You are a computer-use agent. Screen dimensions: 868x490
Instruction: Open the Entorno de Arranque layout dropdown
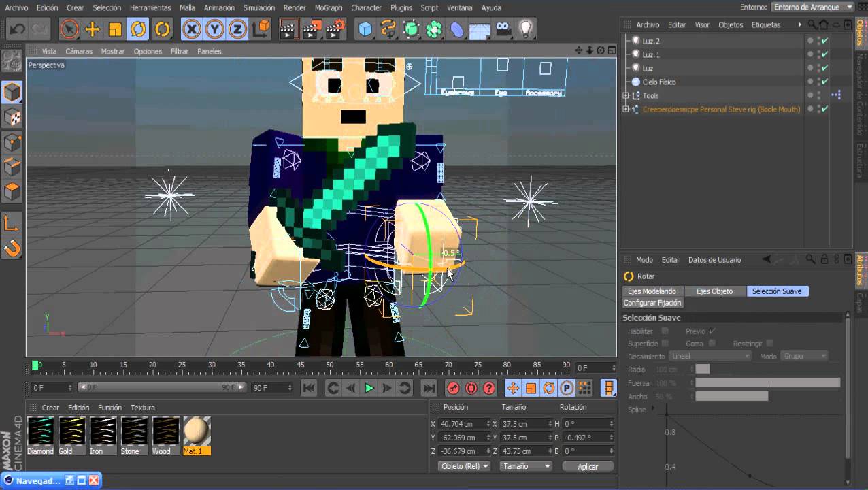813,7
